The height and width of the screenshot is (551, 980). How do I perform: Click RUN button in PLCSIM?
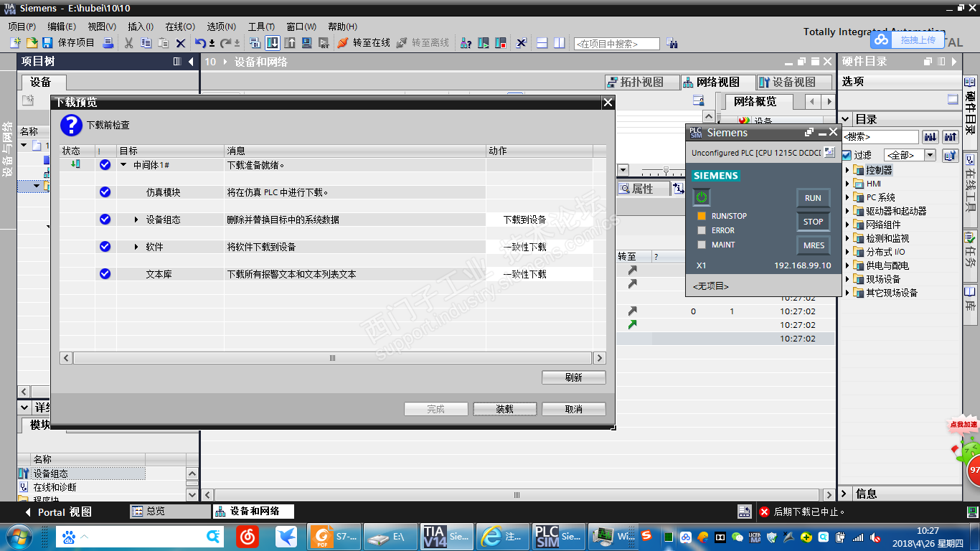point(813,198)
